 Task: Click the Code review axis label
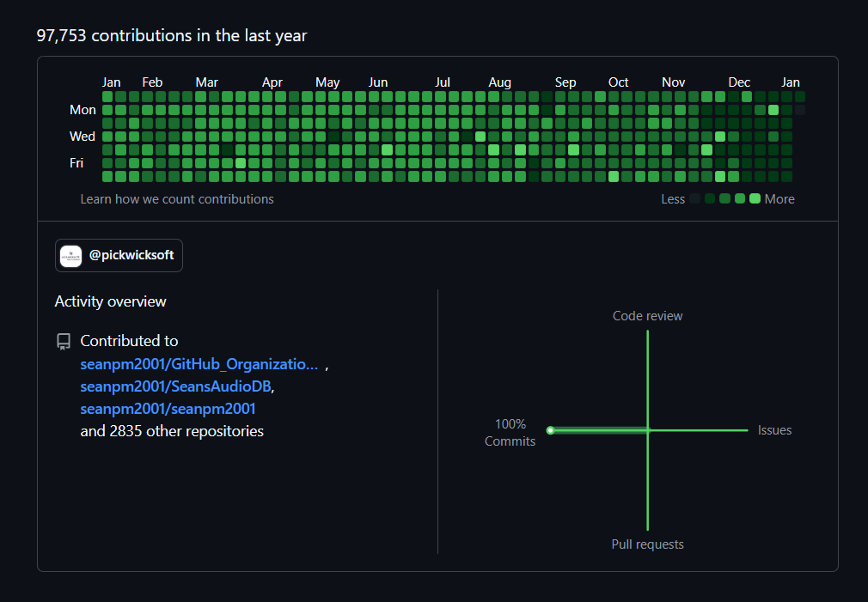point(647,316)
